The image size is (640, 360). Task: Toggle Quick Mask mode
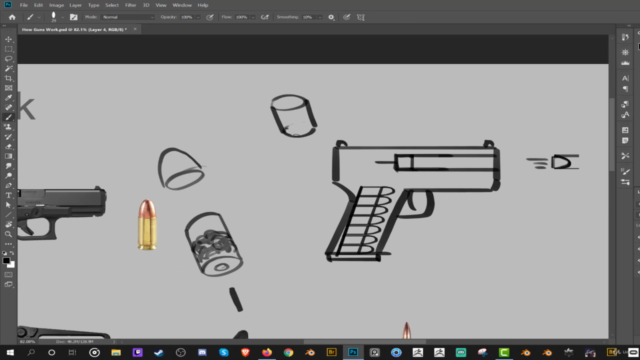(8, 275)
